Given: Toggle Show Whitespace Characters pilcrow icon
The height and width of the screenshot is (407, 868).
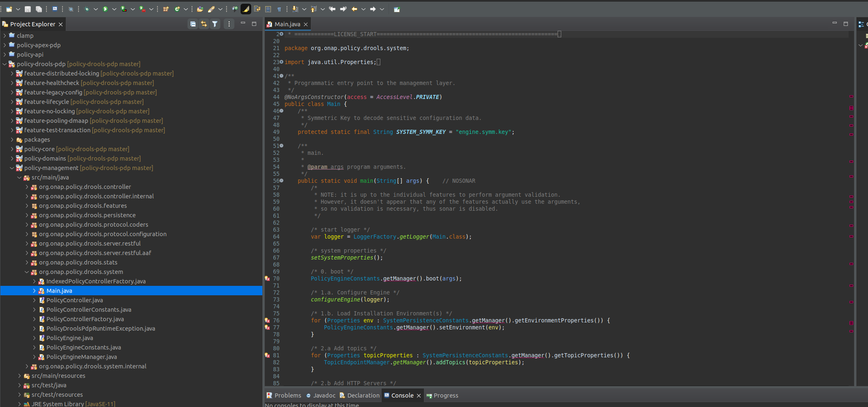Looking at the screenshot, I should [279, 9].
